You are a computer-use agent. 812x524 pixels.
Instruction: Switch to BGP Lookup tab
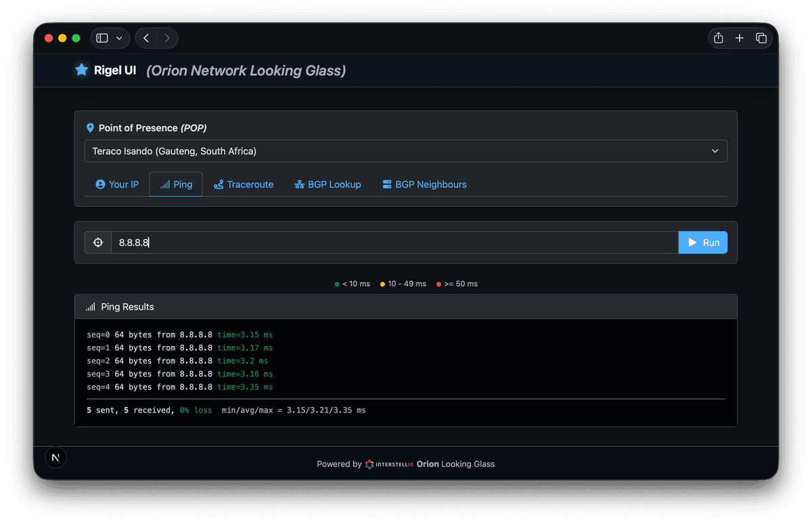[x=328, y=185]
